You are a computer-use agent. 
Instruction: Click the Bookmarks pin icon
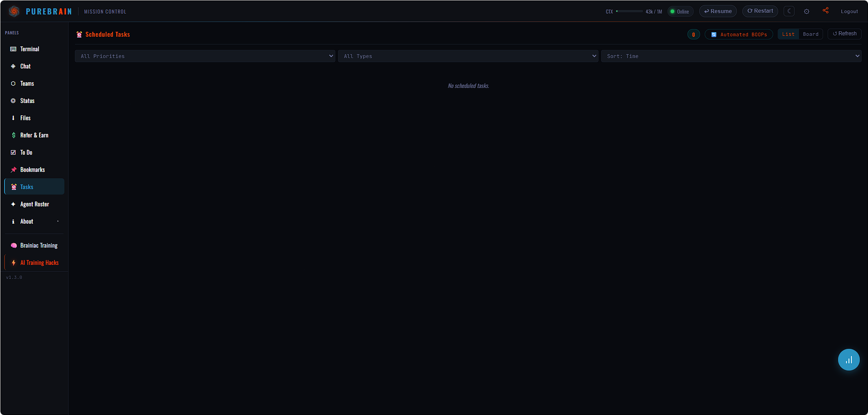[x=13, y=170]
